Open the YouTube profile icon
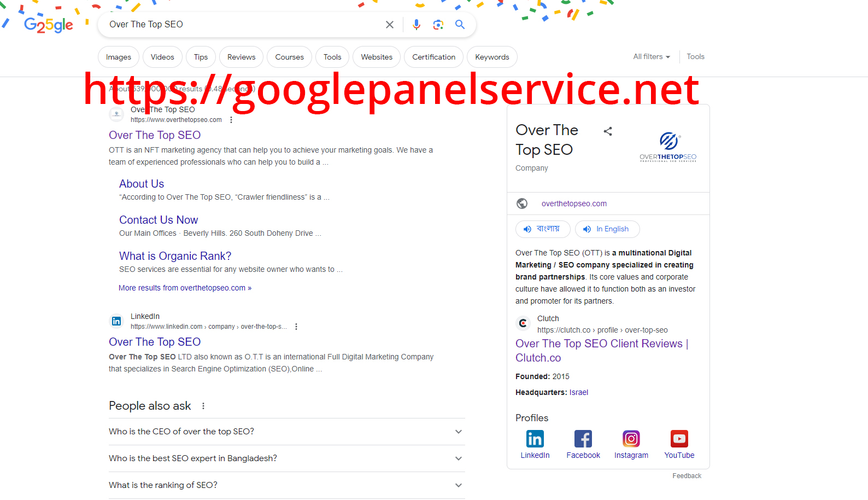 click(x=679, y=439)
